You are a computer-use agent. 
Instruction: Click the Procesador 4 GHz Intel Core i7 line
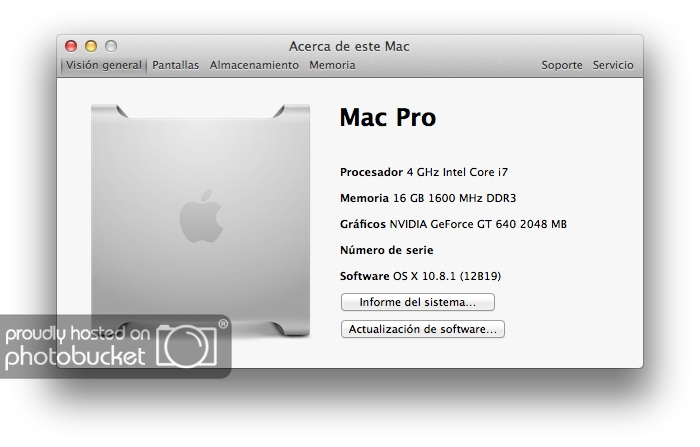pyautogui.click(x=424, y=172)
